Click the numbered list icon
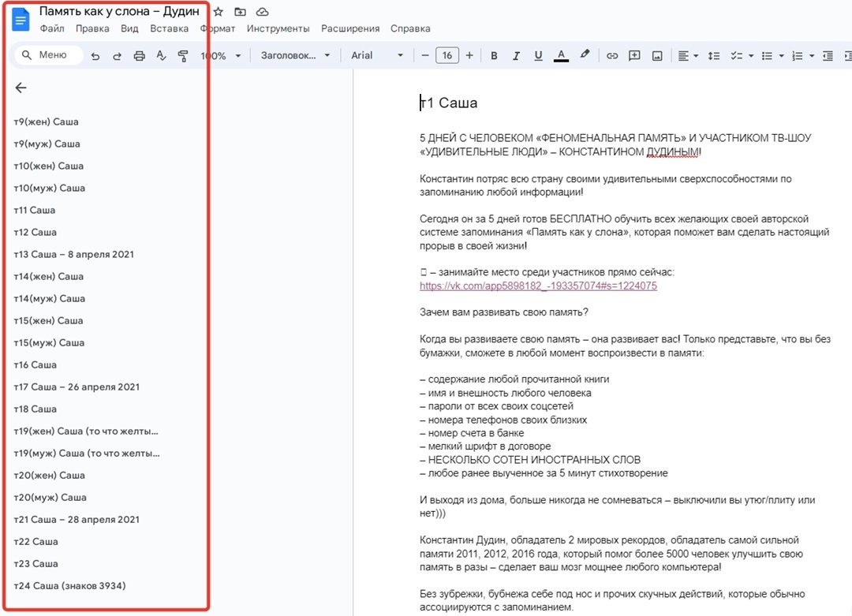852x616 pixels. pos(797,55)
